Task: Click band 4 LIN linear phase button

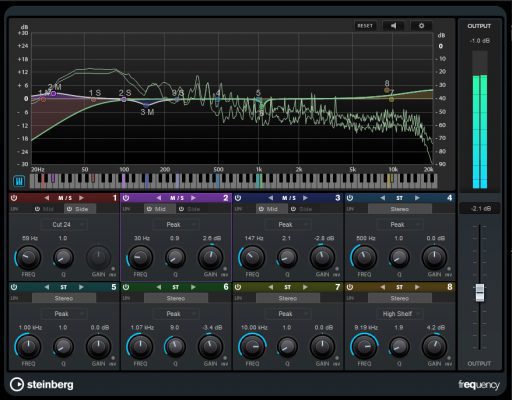Action: [350, 209]
